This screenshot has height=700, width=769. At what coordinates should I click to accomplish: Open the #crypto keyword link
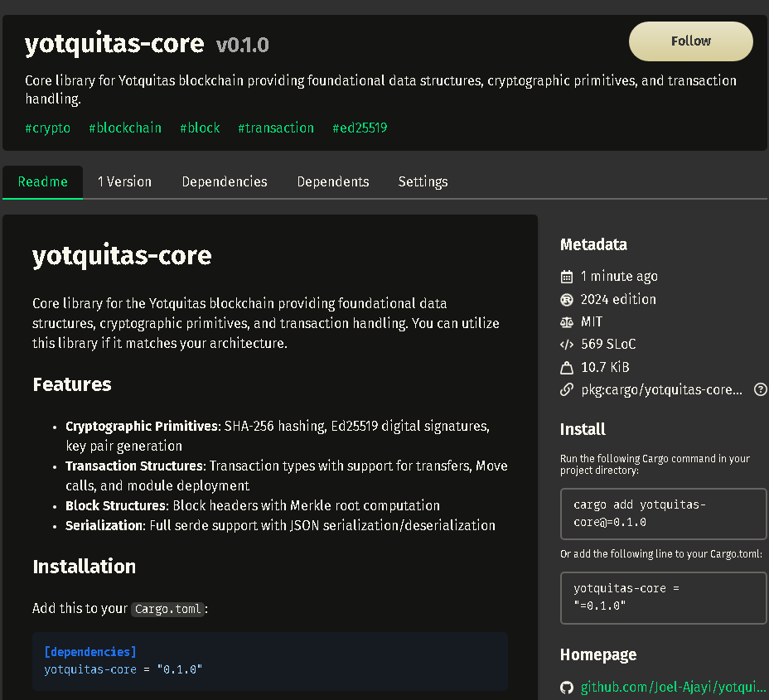click(47, 128)
